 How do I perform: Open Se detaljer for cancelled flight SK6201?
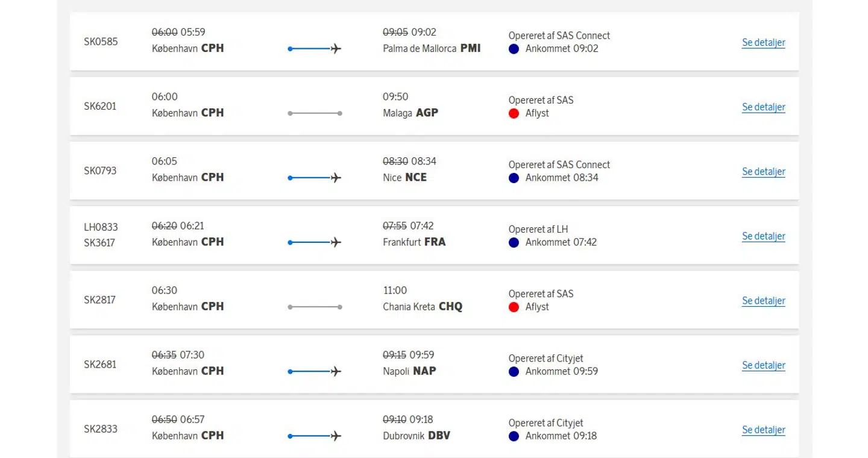[x=763, y=107]
